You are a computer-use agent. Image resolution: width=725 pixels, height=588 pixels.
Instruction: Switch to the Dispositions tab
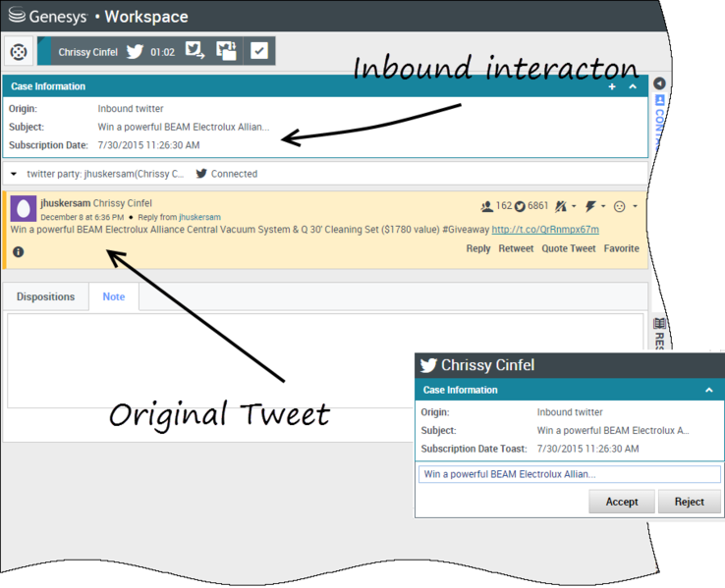tap(45, 296)
